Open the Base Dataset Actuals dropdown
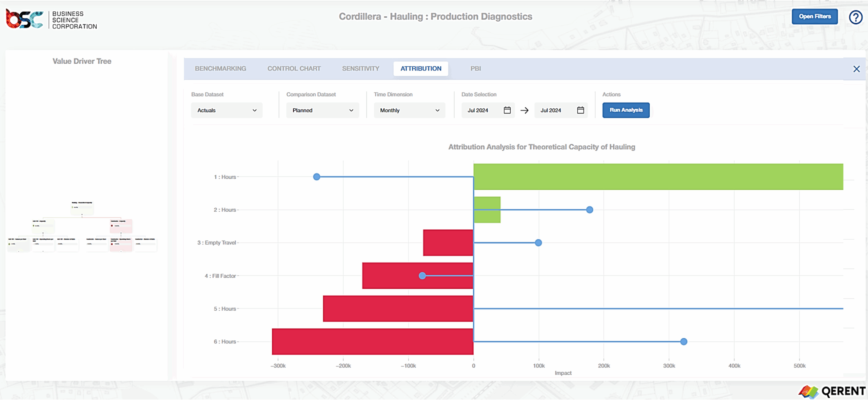Viewport: 868px width, 400px height. [226, 110]
